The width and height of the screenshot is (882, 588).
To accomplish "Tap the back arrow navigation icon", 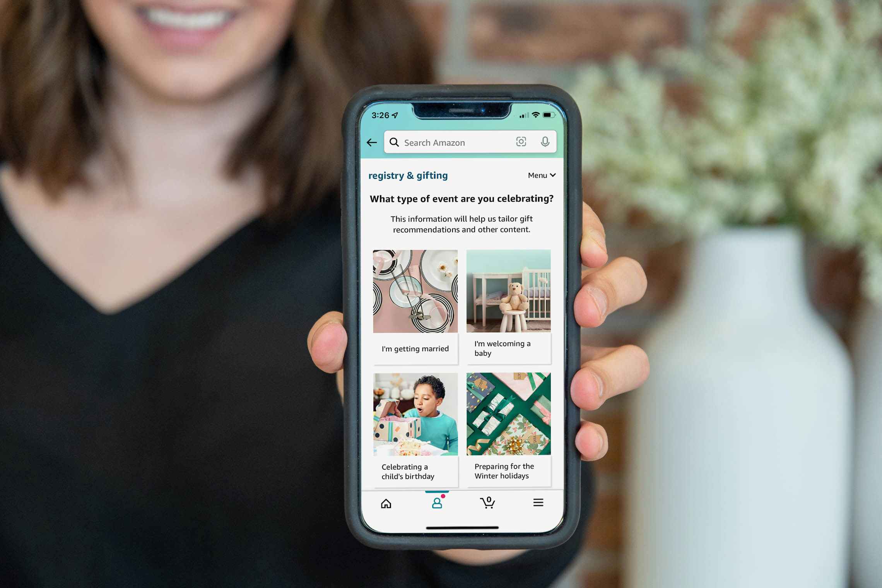I will click(x=372, y=142).
